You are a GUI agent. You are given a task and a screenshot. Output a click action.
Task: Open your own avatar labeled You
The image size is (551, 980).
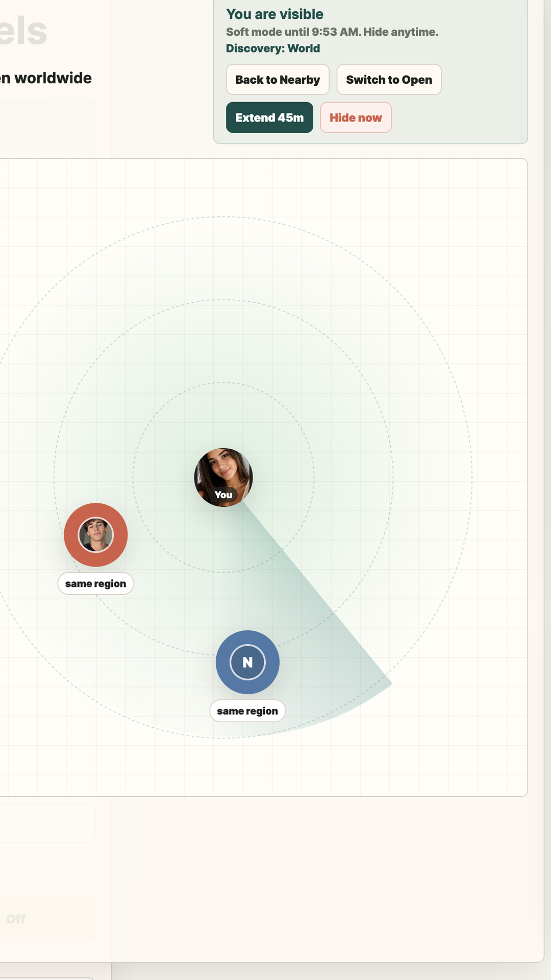coord(223,477)
